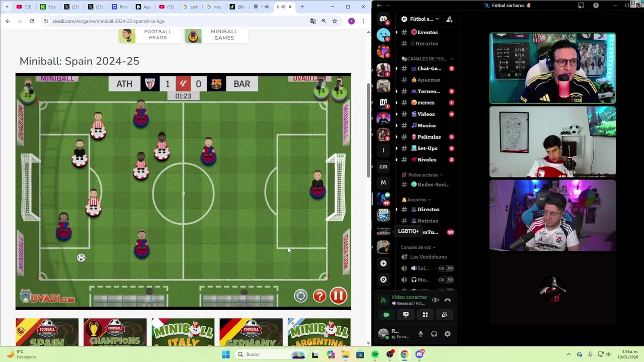The image size is (644, 362).
Task: Switch to the 'Apu' tab
Action: pos(143,7)
